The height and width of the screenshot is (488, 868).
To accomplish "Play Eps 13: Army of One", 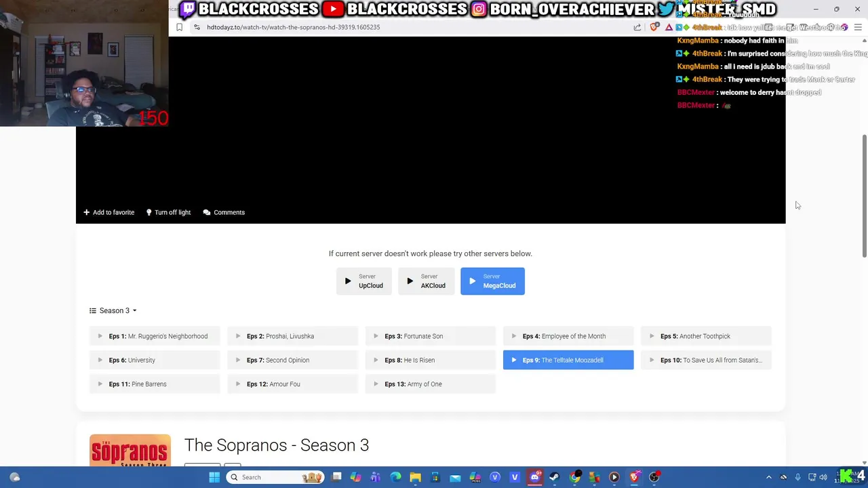I will point(431,384).
